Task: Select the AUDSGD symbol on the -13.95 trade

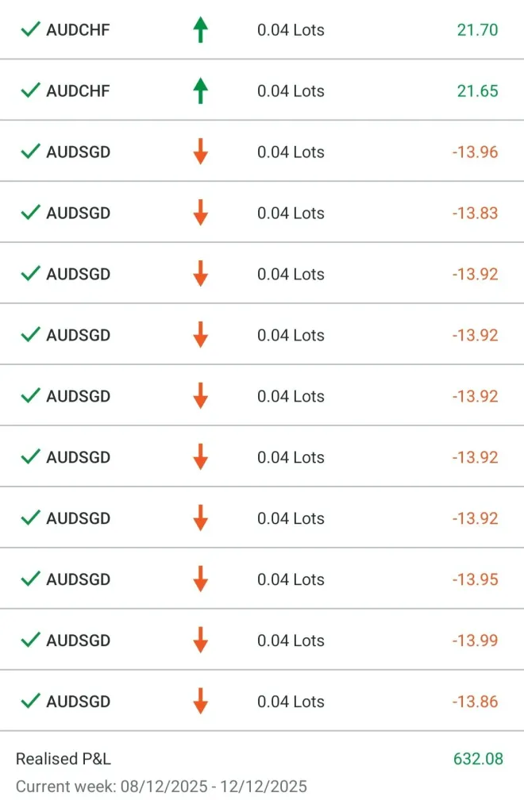Action: (x=78, y=579)
